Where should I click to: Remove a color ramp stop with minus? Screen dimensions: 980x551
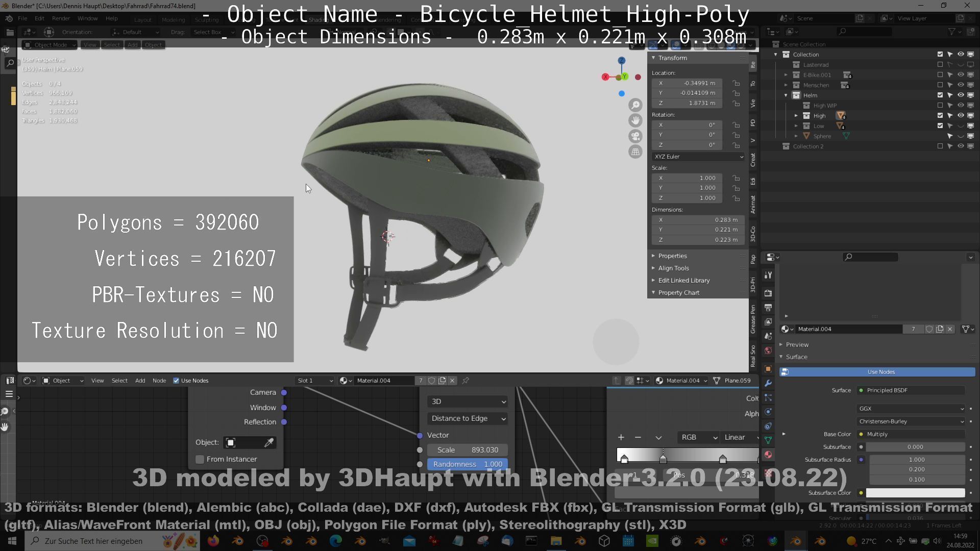pyautogui.click(x=638, y=437)
